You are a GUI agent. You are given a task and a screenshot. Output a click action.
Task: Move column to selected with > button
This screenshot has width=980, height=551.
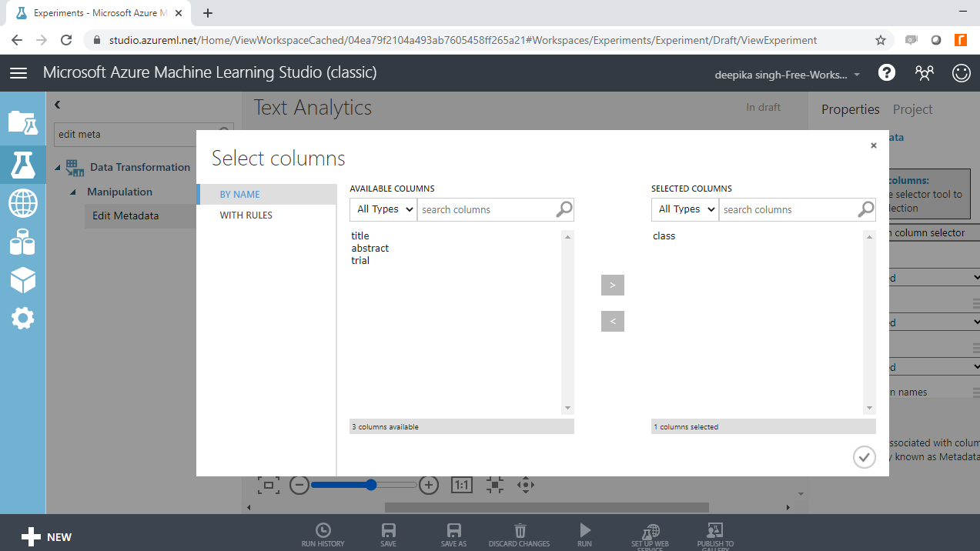[613, 285]
